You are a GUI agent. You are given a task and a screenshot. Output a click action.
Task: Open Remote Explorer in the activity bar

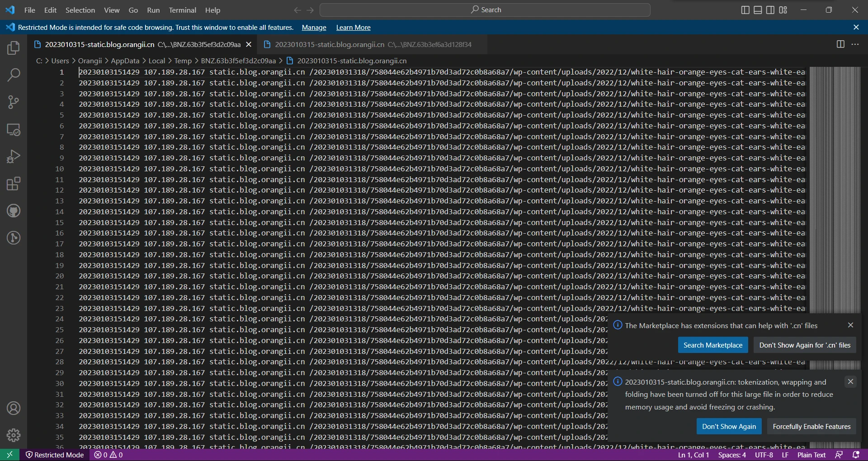(14, 130)
